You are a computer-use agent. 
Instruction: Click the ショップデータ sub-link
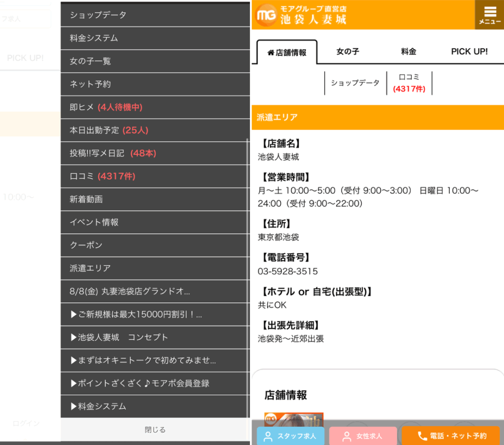point(355,83)
